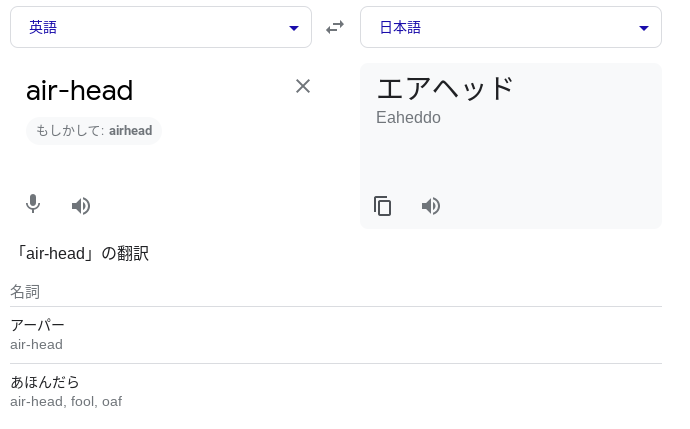This screenshot has width=690, height=429.
Task: Click the fool back-translation word
Action: point(82,401)
